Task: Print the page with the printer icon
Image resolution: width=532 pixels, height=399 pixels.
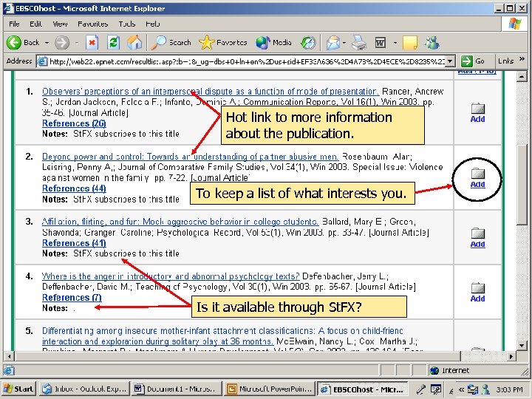Action: [359, 43]
